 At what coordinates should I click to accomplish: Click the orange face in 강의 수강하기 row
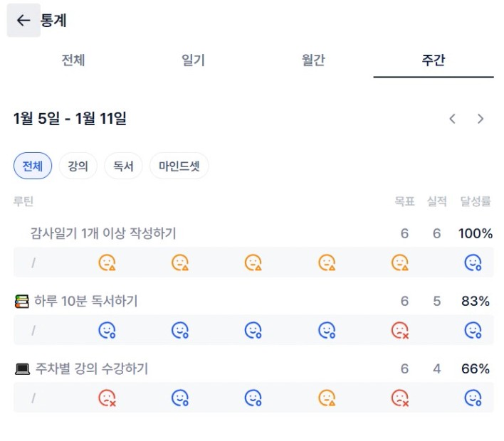(x=327, y=398)
